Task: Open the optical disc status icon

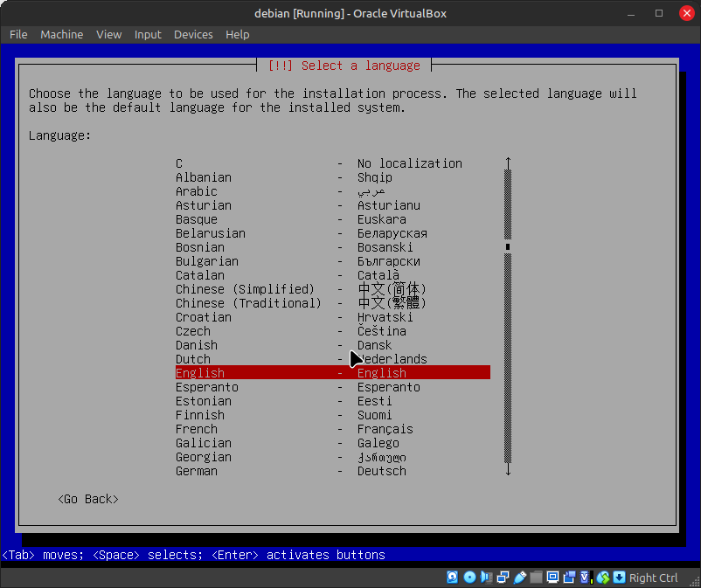Action: [x=469, y=578]
